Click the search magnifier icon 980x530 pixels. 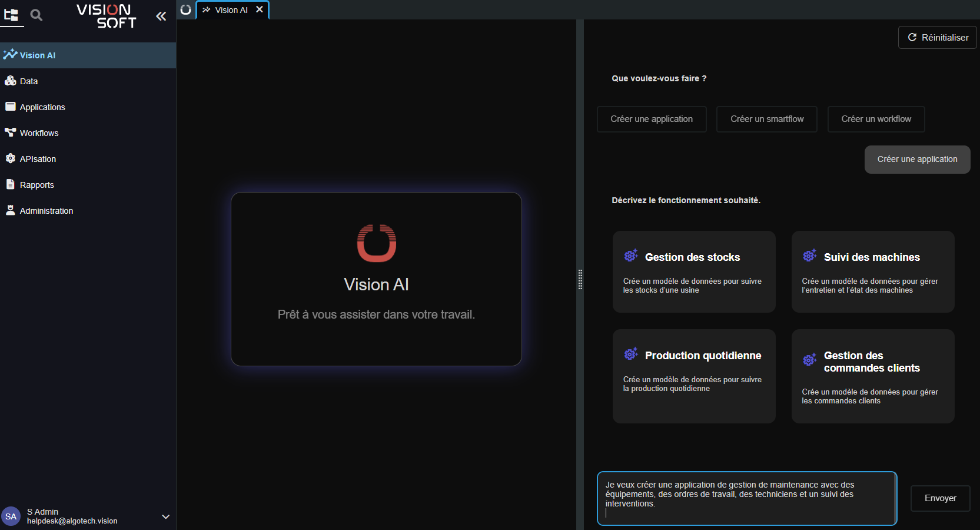point(36,15)
